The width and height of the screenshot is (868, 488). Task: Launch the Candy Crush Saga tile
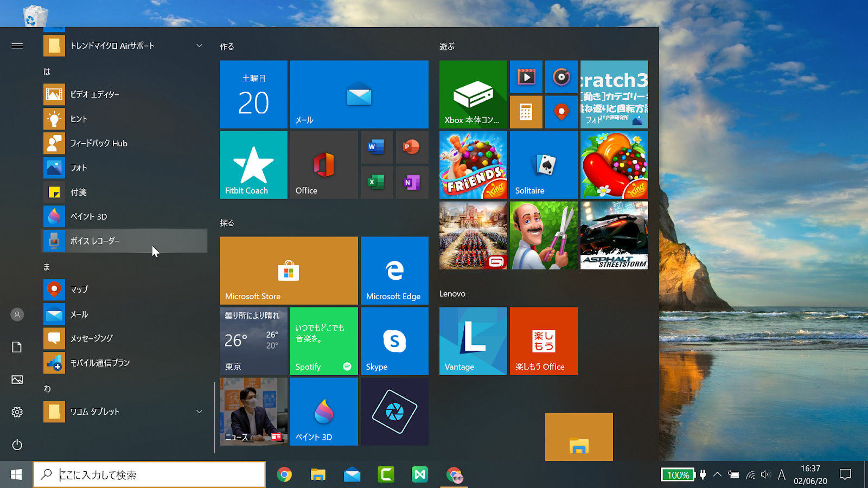pos(614,165)
